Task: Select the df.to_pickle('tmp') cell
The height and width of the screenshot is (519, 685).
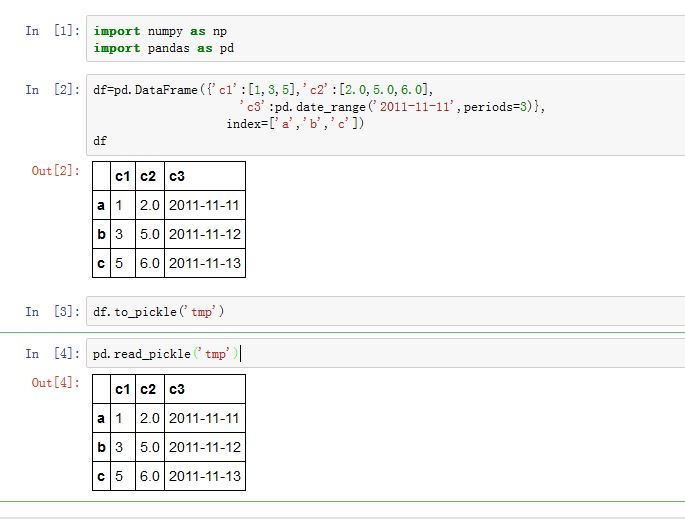Action: coord(380,312)
